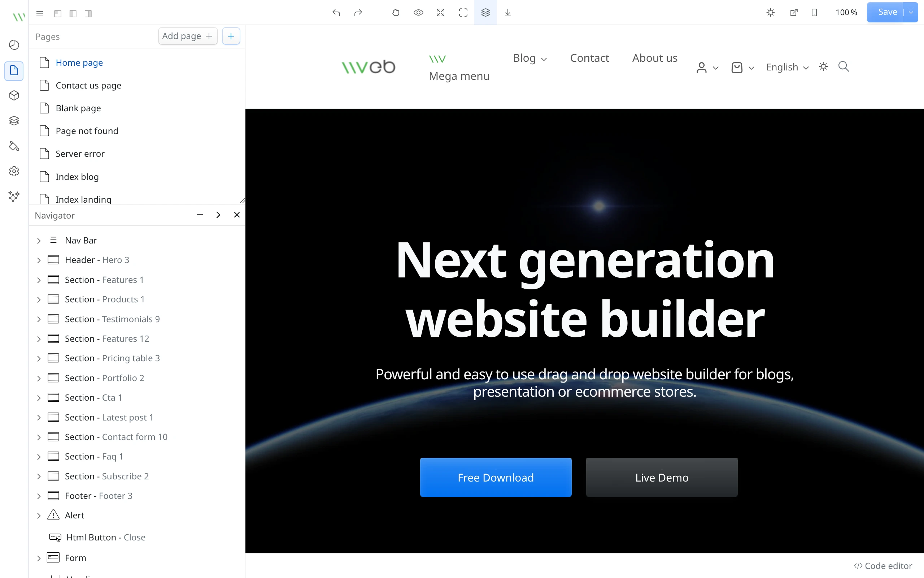Open the English language dropdown

[787, 67]
